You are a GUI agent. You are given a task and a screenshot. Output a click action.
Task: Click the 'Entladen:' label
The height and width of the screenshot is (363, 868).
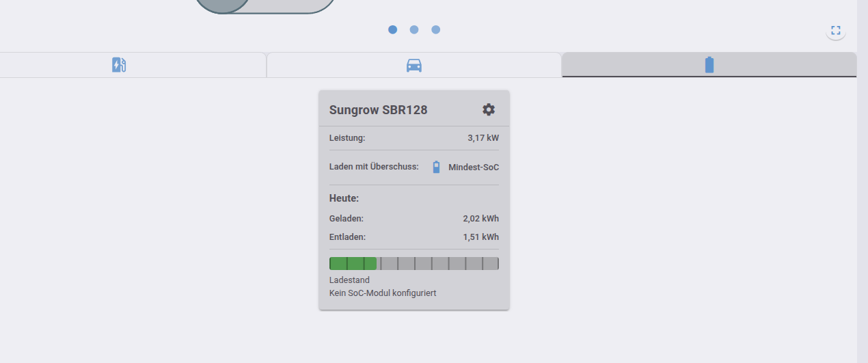pyautogui.click(x=348, y=237)
